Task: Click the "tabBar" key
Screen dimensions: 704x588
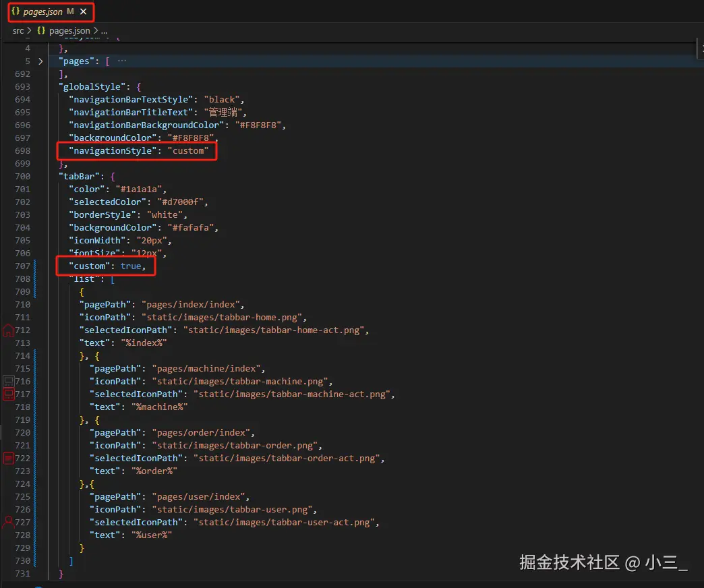Action: (x=79, y=177)
